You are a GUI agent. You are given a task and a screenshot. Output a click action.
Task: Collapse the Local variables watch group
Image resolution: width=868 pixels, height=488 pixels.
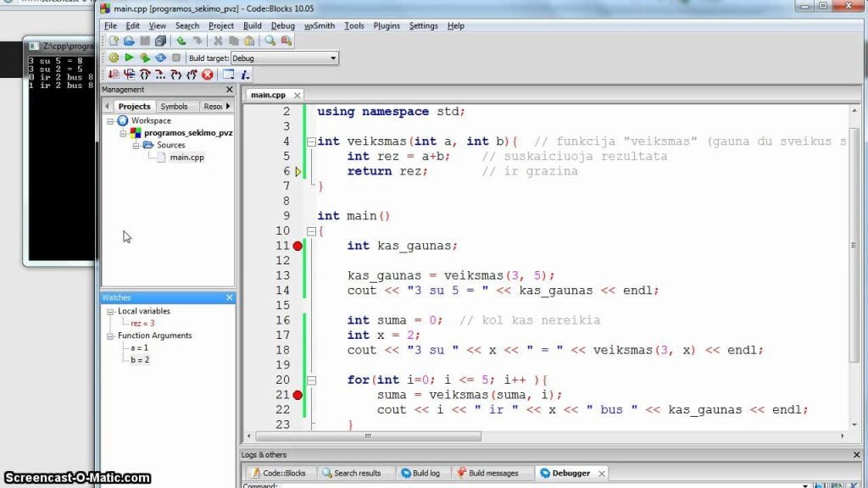(110, 312)
